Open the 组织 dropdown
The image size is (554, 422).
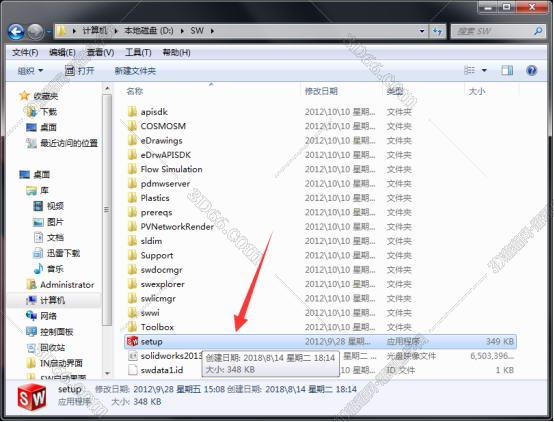click(30, 71)
